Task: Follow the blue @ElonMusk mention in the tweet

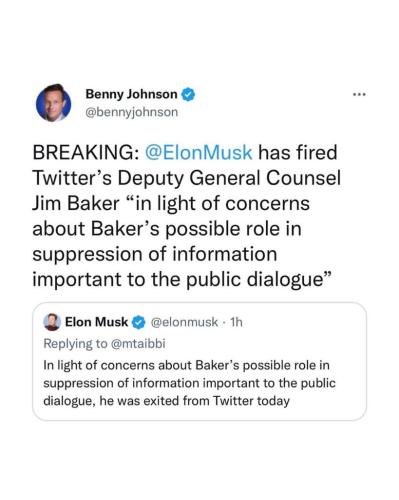Action: point(198,152)
